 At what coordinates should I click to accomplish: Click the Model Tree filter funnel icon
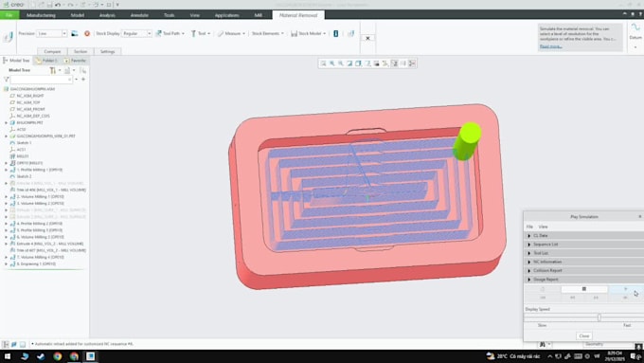[7, 80]
